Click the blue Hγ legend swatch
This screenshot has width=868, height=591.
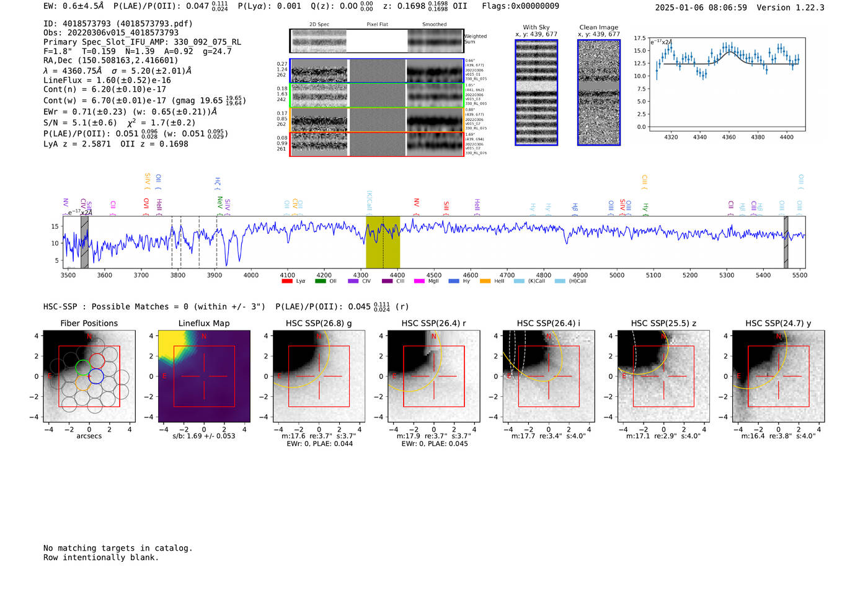coord(454,281)
